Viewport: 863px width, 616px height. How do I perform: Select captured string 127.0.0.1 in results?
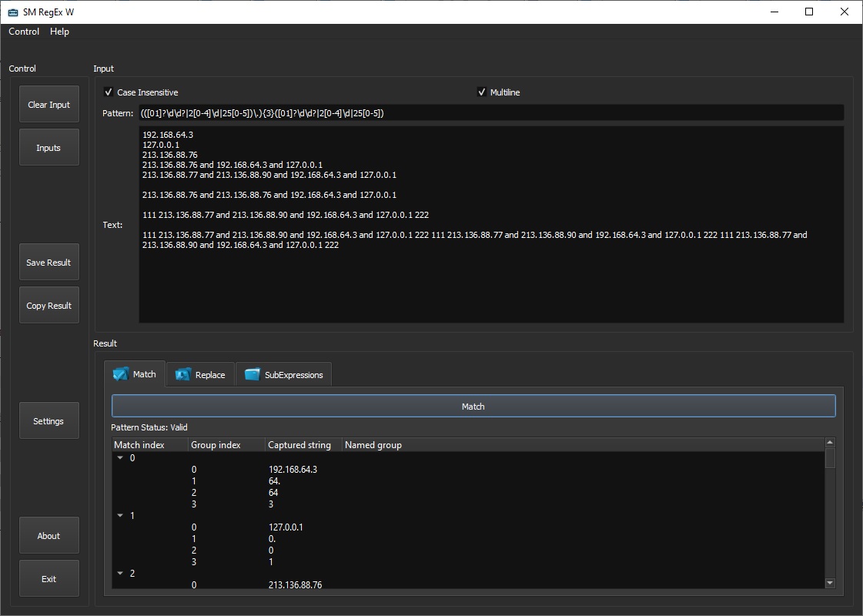tap(286, 527)
